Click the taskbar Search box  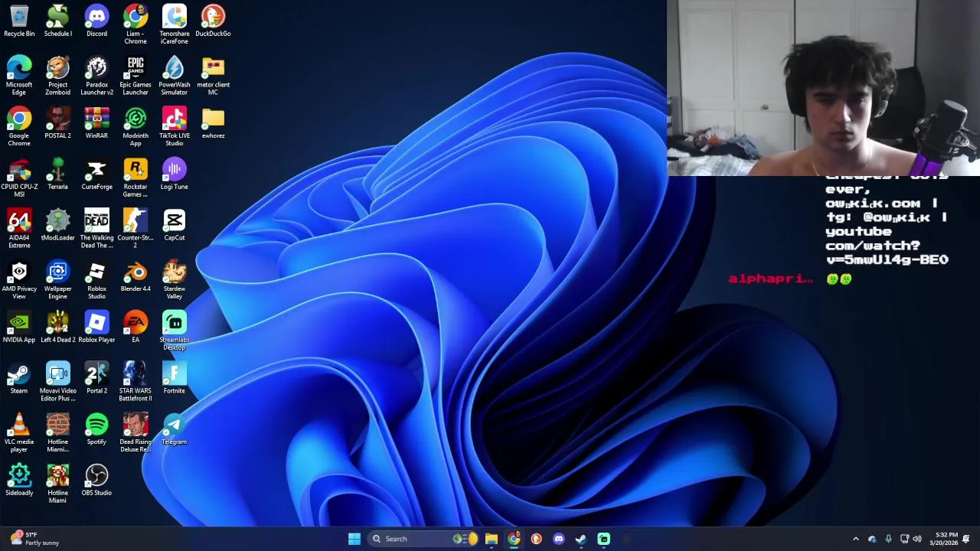(x=423, y=539)
